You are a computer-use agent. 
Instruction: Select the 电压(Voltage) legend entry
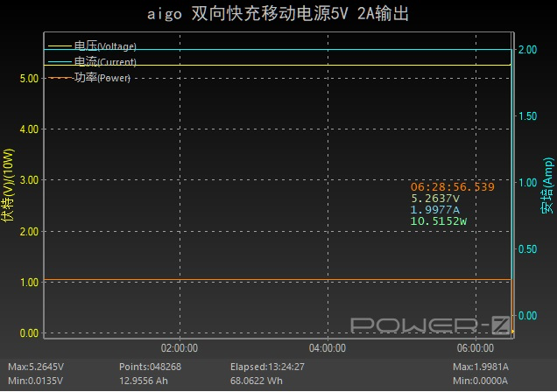click(x=92, y=45)
